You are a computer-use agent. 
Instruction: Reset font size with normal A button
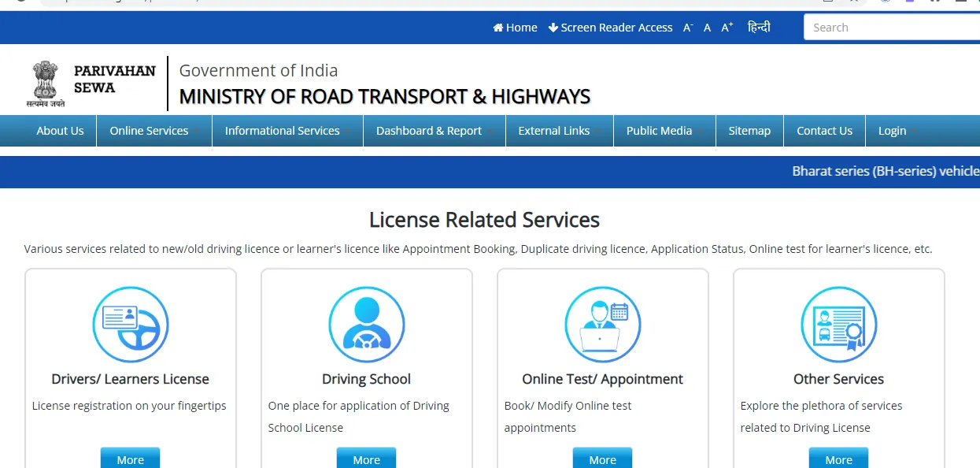(x=707, y=28)
